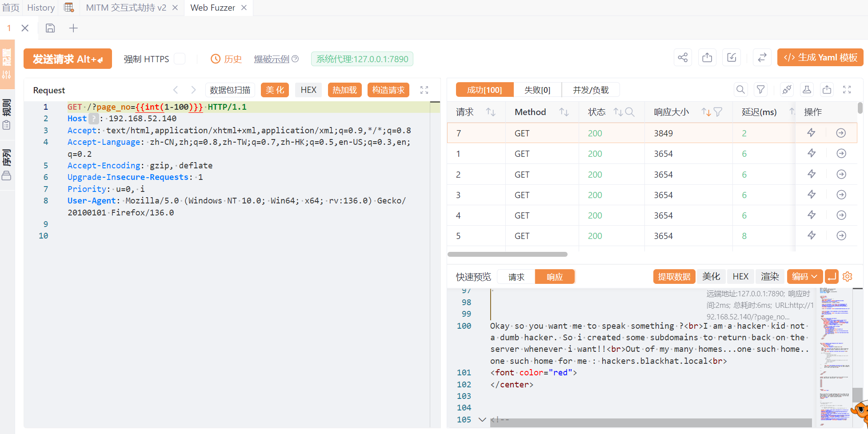Viewport: 868px width, 434px height.
Task: Close fuzzer page 1 with X icon
Action: click(25, 28)
